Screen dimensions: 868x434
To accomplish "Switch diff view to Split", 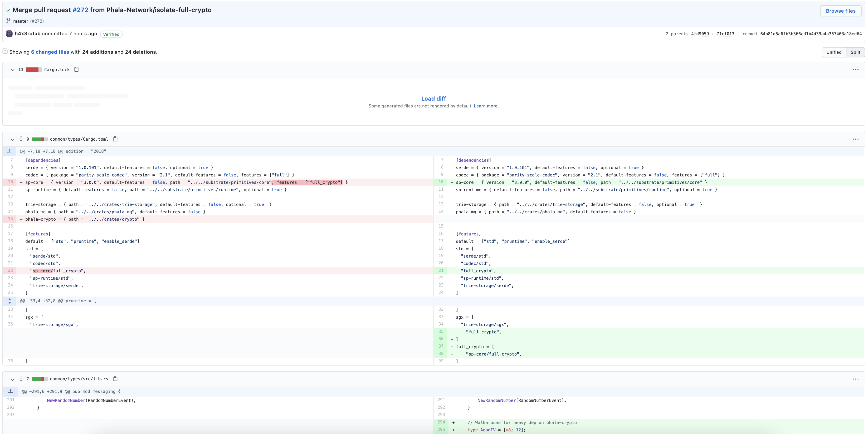I will click(x=855, y=52).
